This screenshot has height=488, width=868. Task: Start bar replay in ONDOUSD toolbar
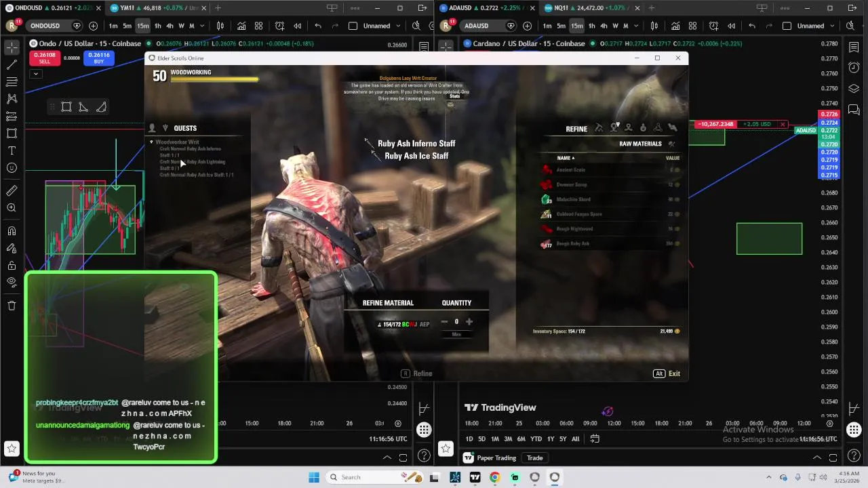coord(297,26)
